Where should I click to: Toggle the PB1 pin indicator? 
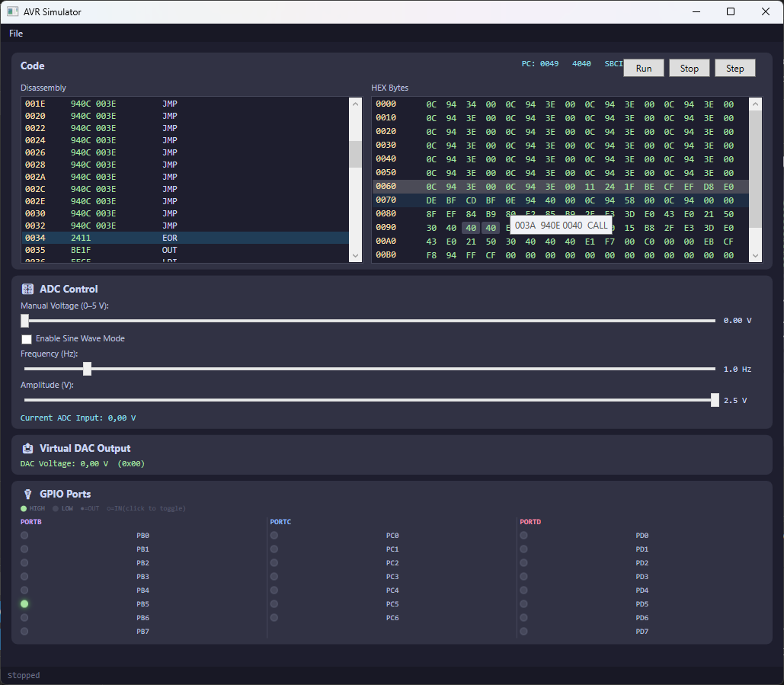(x=24, y=549)
